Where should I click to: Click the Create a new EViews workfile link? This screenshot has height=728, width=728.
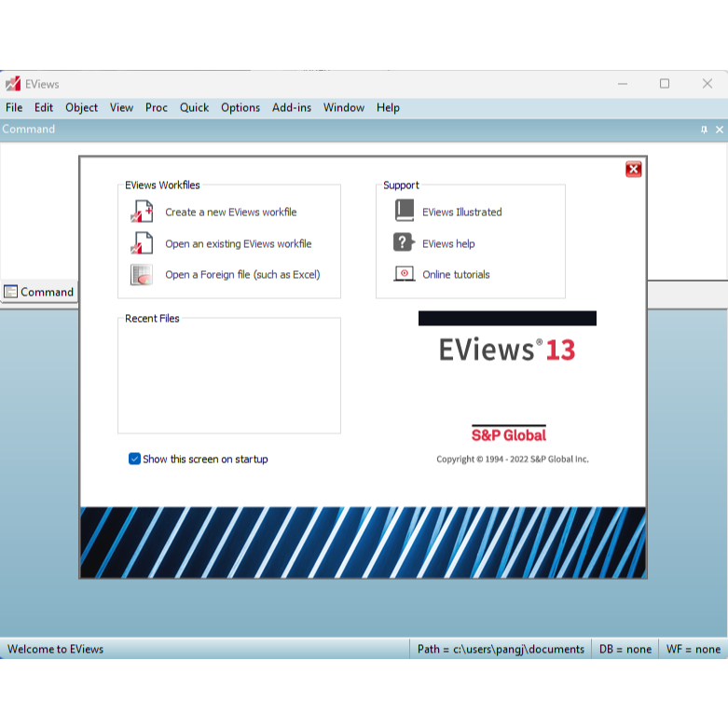click(x=230, y=212)
